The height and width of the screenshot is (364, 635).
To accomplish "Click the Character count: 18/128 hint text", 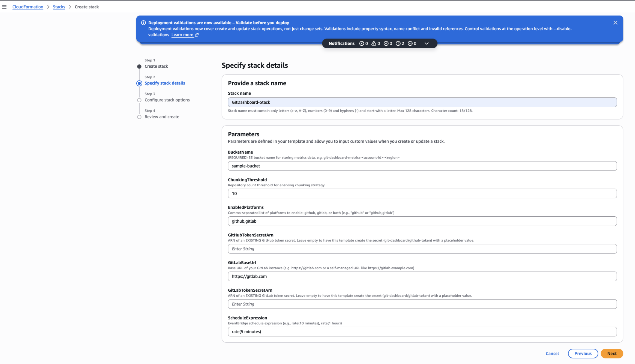I will coord(452,111).
